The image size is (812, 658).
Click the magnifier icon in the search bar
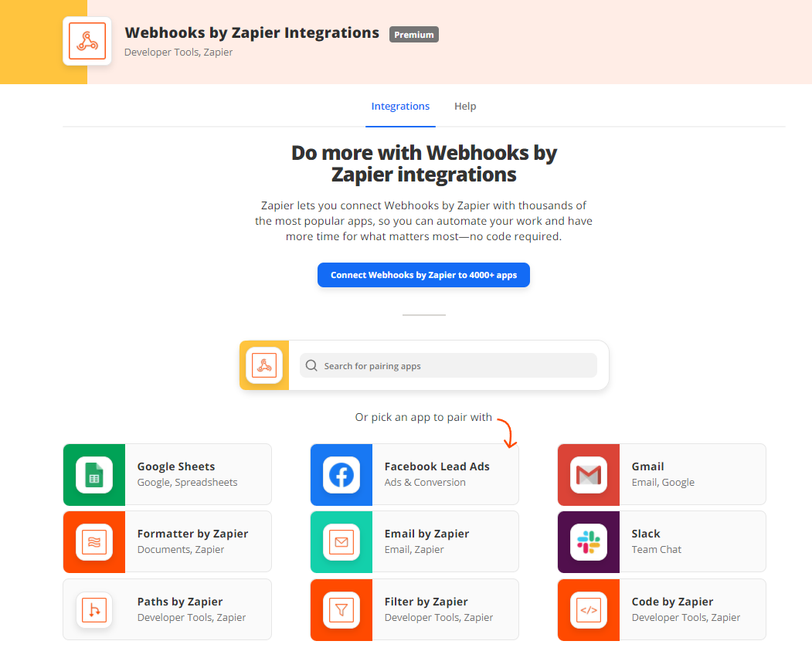pyautogui.click(x=311, y=365)
